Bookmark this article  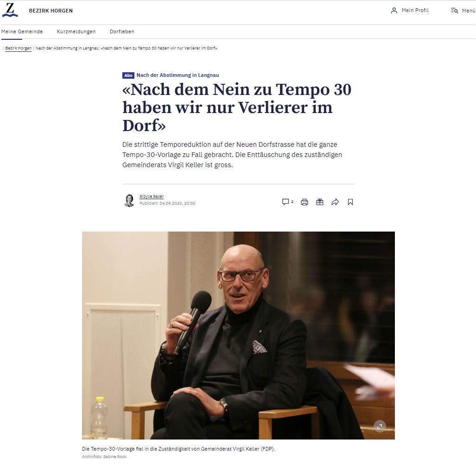pyautogui.click(x=350, y=202)
